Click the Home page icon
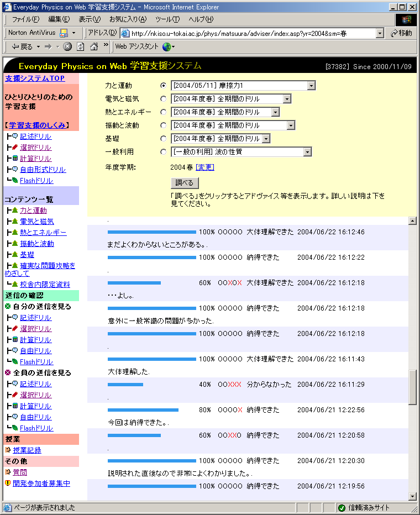 coord(95,46)
